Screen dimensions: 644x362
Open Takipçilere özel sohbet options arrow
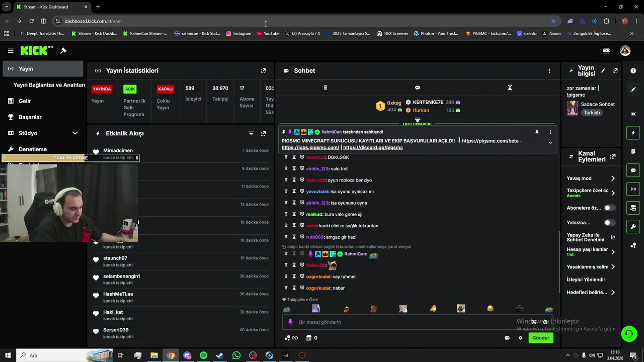613,193
